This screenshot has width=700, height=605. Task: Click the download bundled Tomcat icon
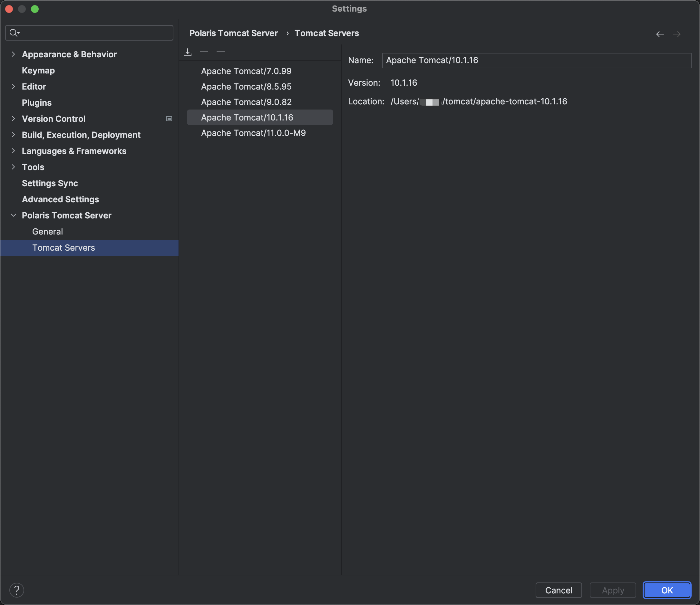188,52
